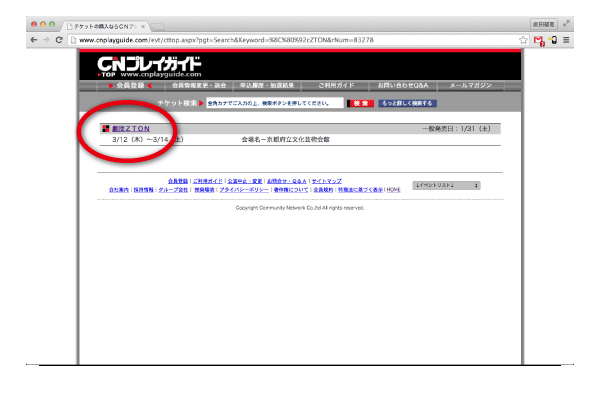This screenshot has height=400, width=600.
Task: Click the footer 著作権について link
Action: tap(291, 190)
